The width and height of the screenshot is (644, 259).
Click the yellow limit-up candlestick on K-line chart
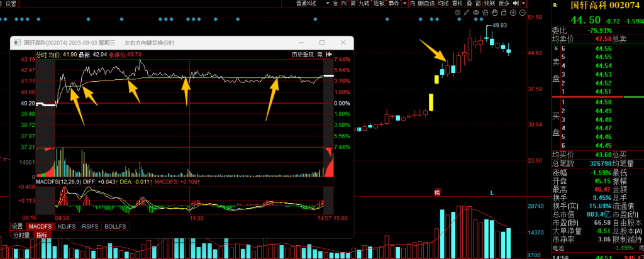click(431, 102)
